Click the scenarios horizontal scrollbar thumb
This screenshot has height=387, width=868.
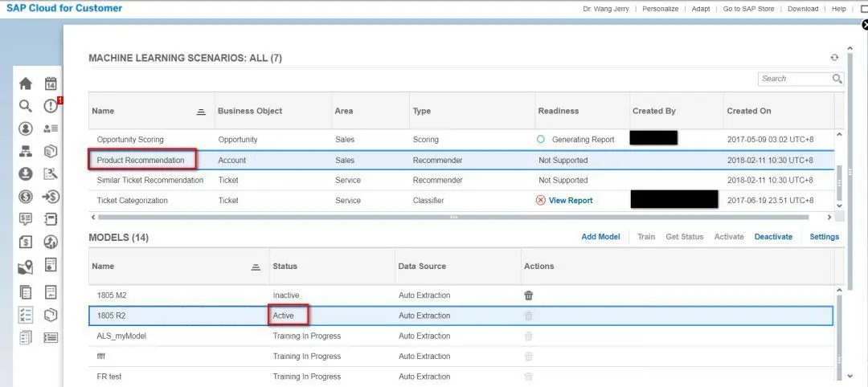click(453, 218)
